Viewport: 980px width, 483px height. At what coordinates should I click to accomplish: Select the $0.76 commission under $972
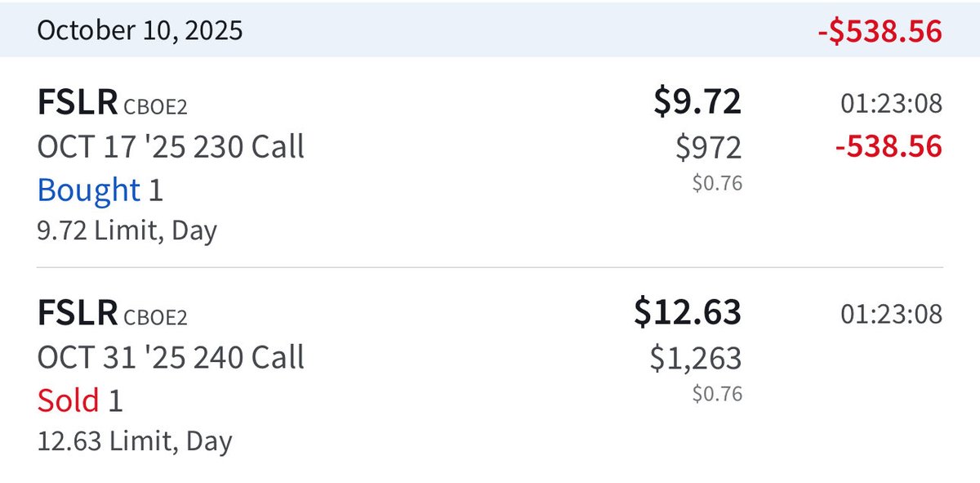[x=717, y=184]
